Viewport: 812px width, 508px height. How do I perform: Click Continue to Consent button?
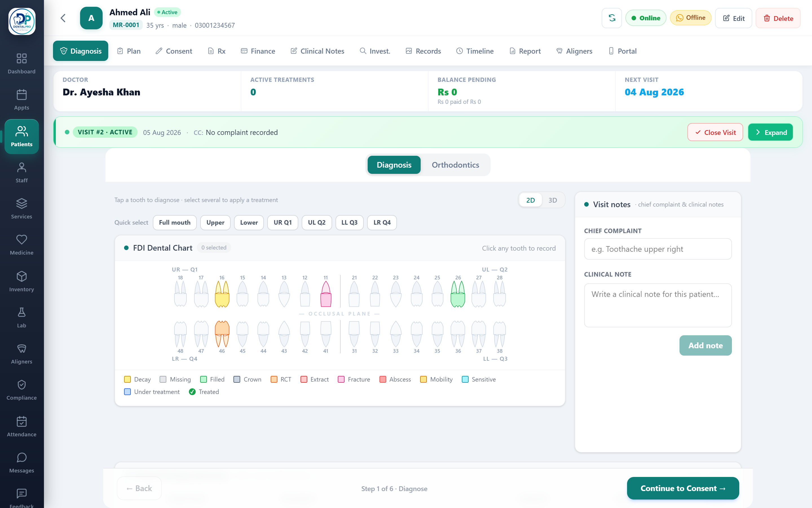683,488
